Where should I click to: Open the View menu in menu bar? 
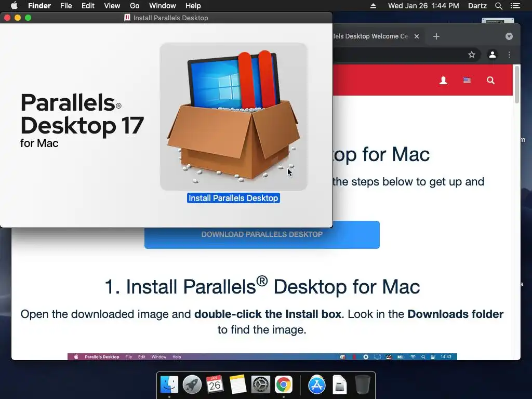click(x=112, y=6)
